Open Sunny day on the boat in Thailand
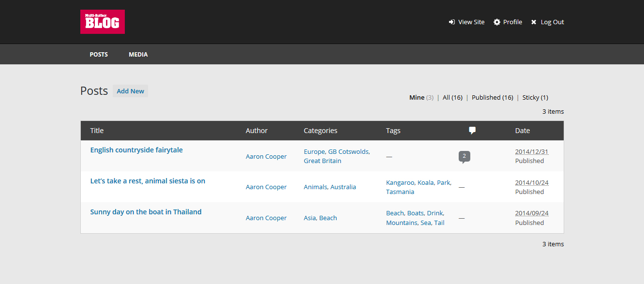 click(146, 212)
